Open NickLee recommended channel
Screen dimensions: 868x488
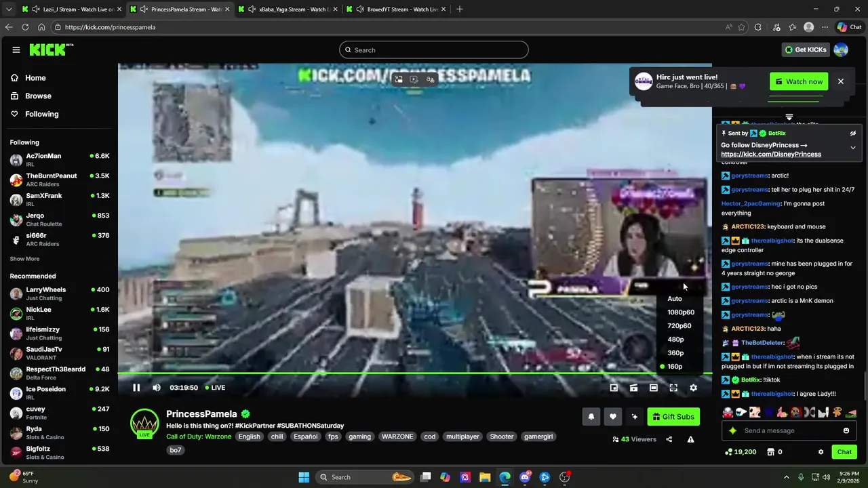(x=59, y=313)
